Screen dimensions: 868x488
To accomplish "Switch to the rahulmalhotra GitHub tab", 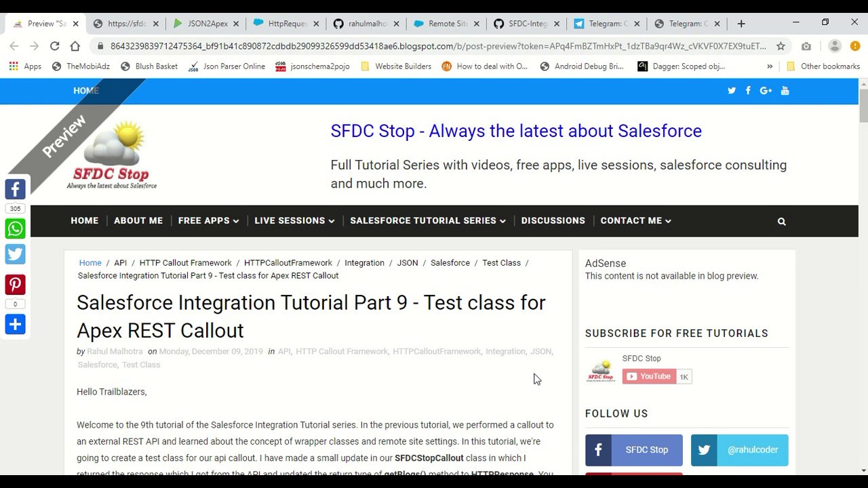I will click(367, 24).
